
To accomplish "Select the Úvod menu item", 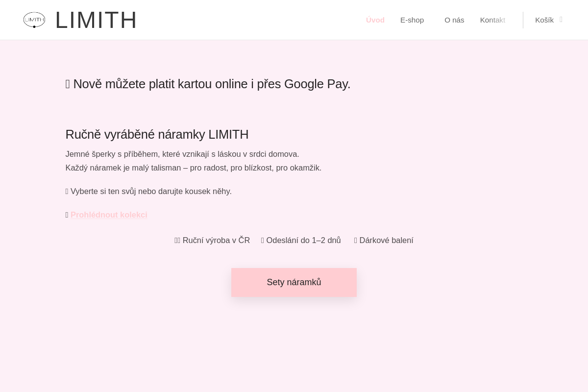I will 375,20.
